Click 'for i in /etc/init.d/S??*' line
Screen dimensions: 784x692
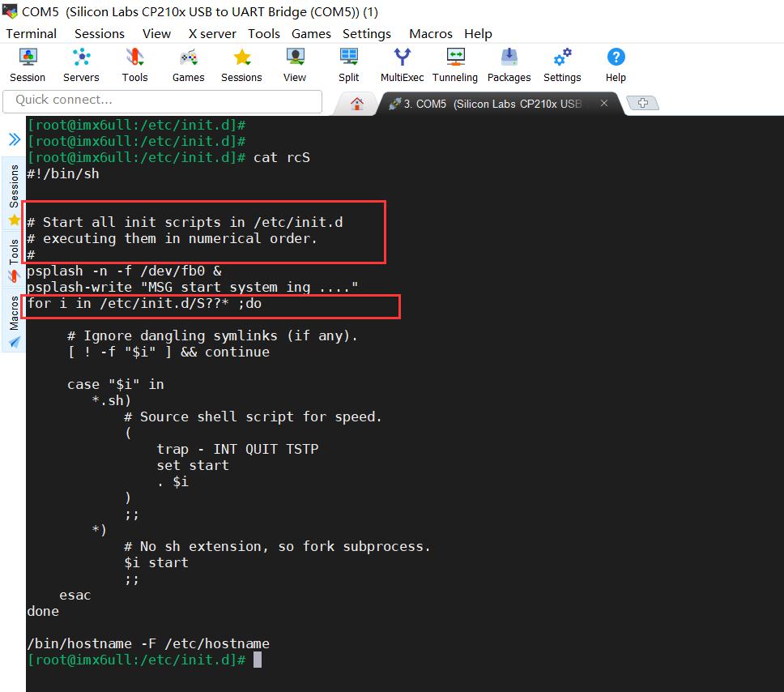(x=144, y=303)
